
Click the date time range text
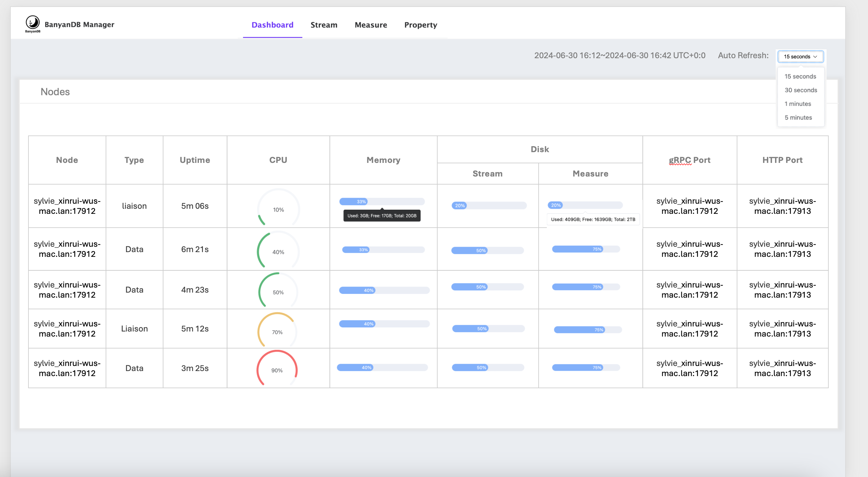pos(619,55)
